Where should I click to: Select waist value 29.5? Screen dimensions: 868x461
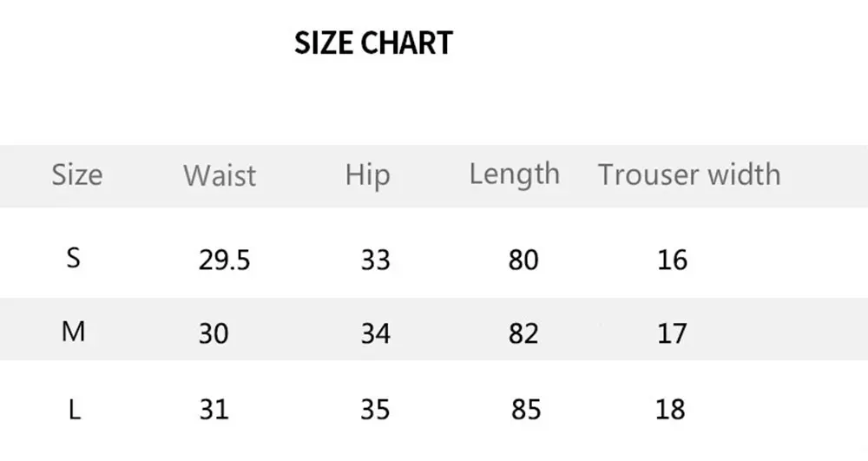pos(224,260)
